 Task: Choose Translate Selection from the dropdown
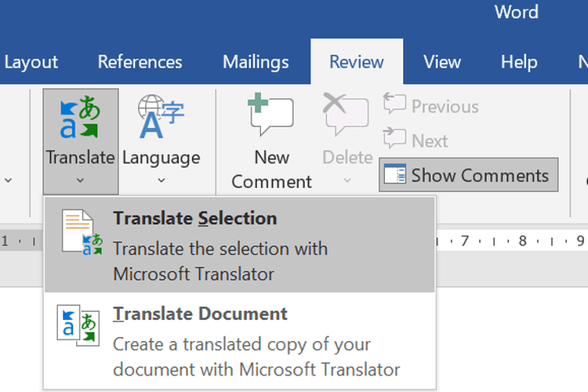click(240, 245)
